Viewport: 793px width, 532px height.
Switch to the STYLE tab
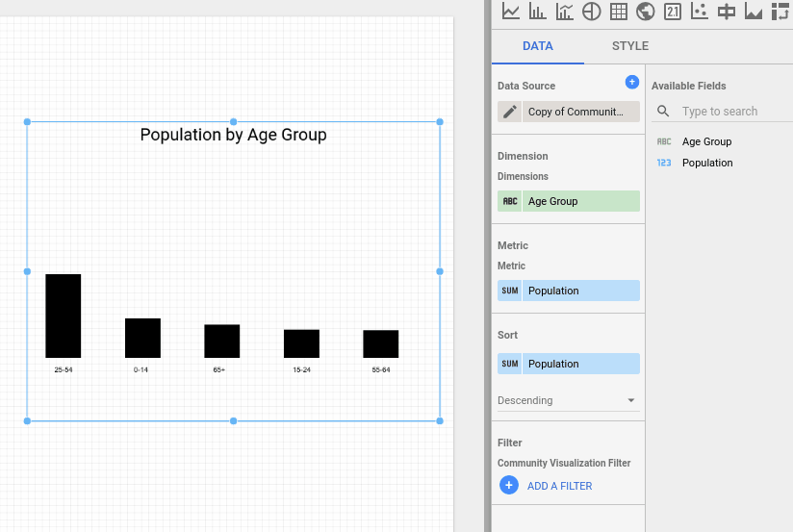[x=630, y=46]
